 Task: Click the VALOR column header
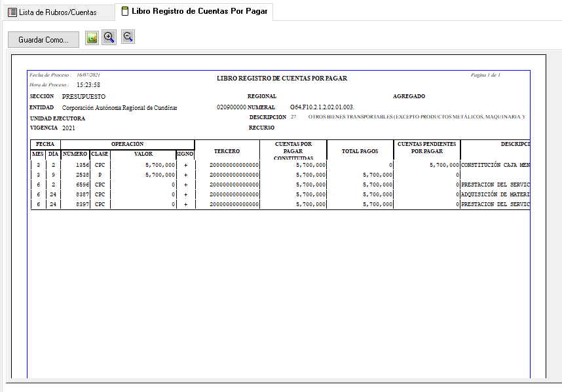coord(143,154)
